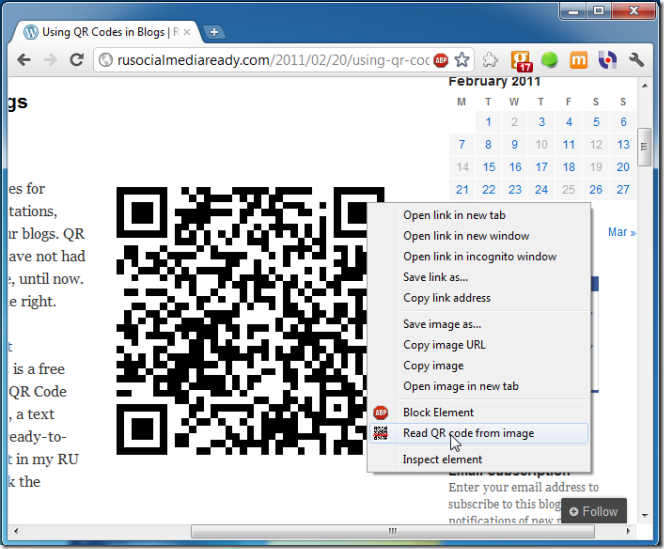Click the puzzle piece extension icon
The width and height of the screenshot is (664, 549).
coord(490,60)
